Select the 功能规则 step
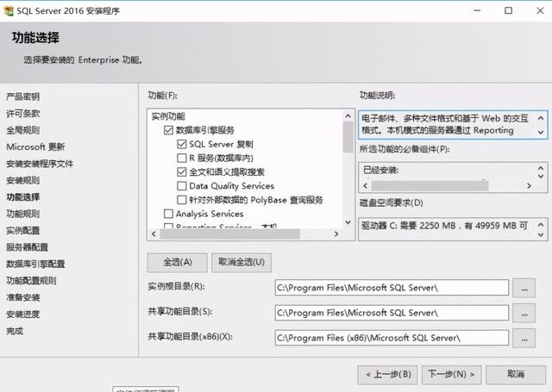 point(23,214)
